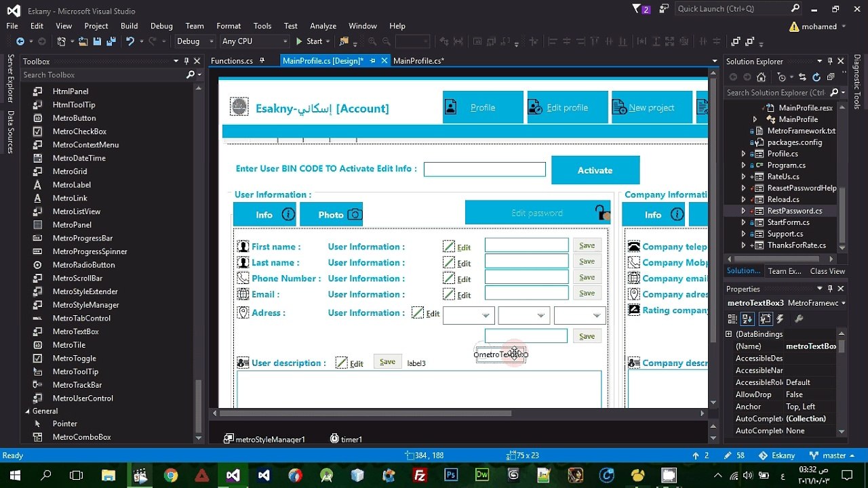Click the Windows Start button
Viewport: 868px width, 488px height.
15,475
